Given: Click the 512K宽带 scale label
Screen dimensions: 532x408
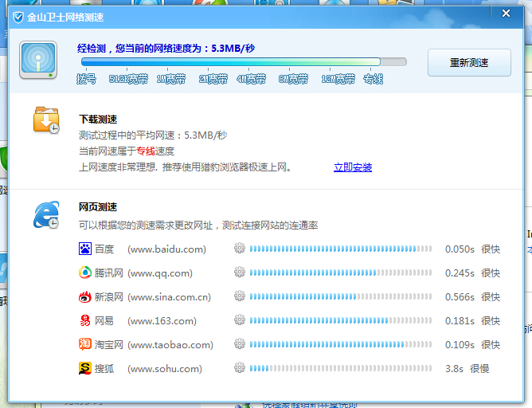Looking at the screenshot, I should [x=128, y=79].
